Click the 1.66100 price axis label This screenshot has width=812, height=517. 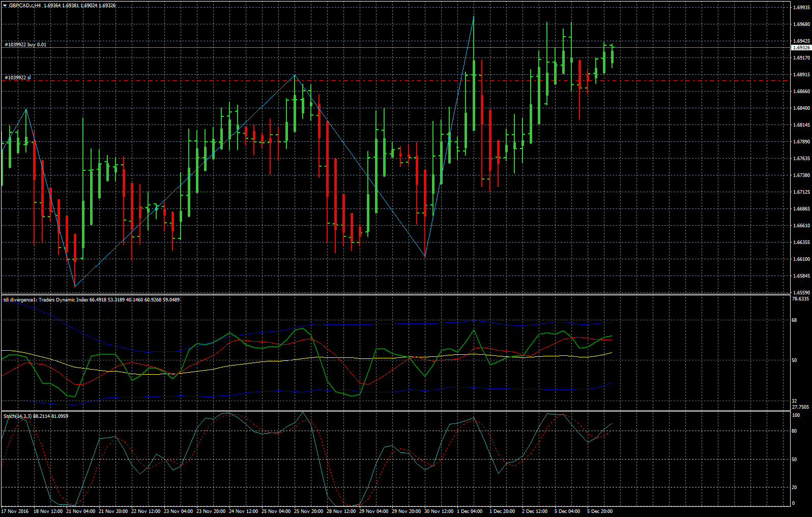(x=801, y=259)
